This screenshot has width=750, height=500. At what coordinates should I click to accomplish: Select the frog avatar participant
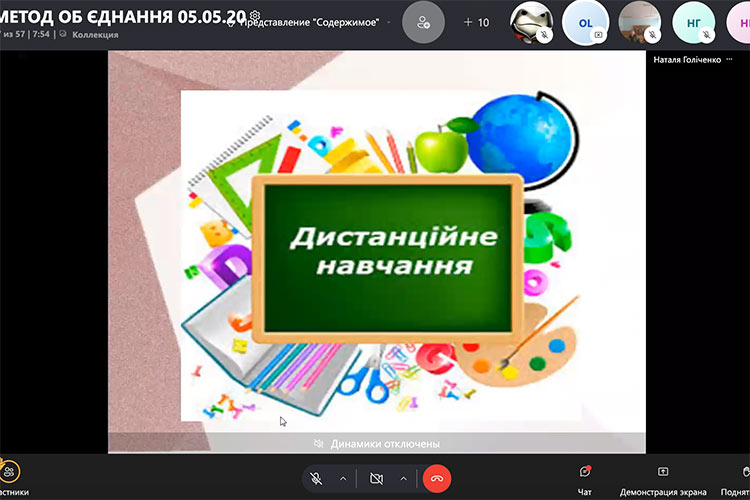[531, 22]
